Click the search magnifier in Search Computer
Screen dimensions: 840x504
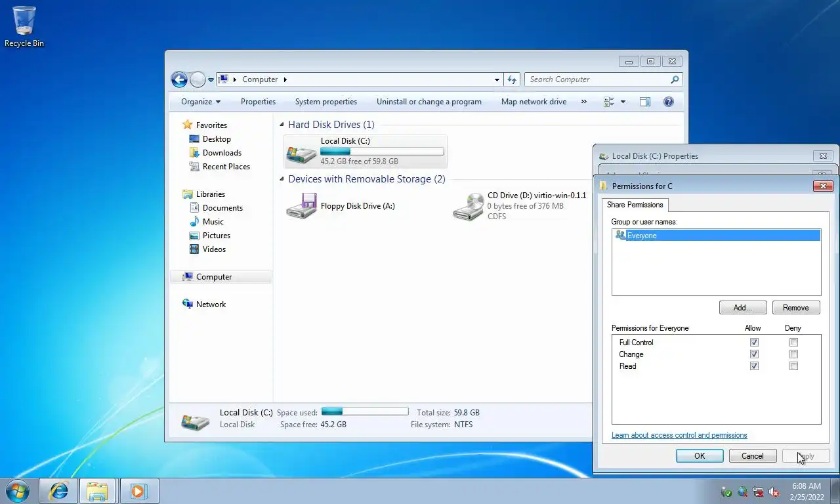(x=675, y=79)
